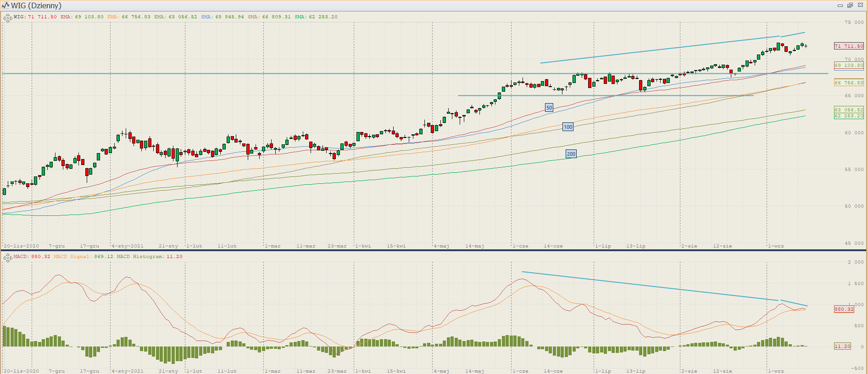
Task: Close the WIG chart window
Action: [860, 5]
